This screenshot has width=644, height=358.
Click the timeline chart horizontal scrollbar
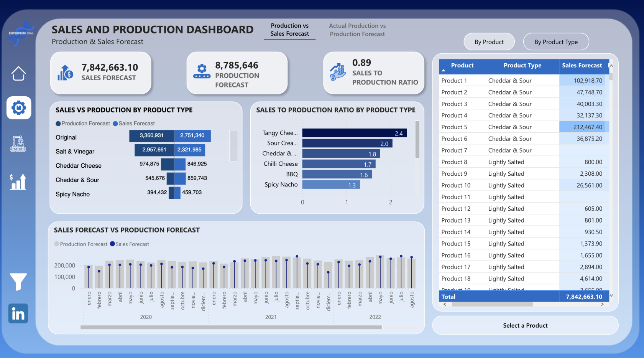point(231,327)
